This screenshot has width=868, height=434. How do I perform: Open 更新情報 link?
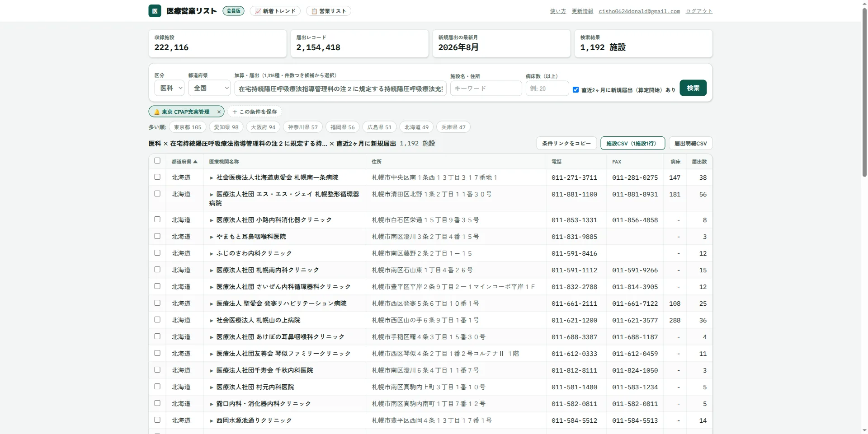pos(582,11)
